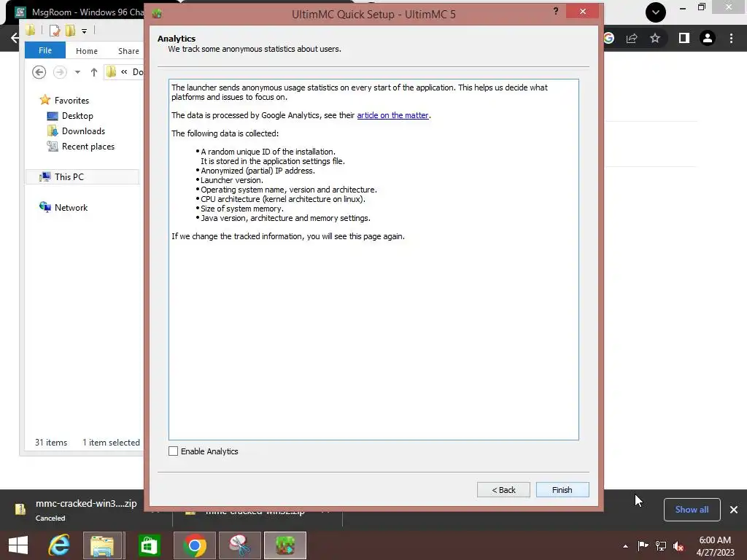The image size is (747, 560).
Task: Open the Windows Store taskbar icon
Action: (x=149, y=545)
